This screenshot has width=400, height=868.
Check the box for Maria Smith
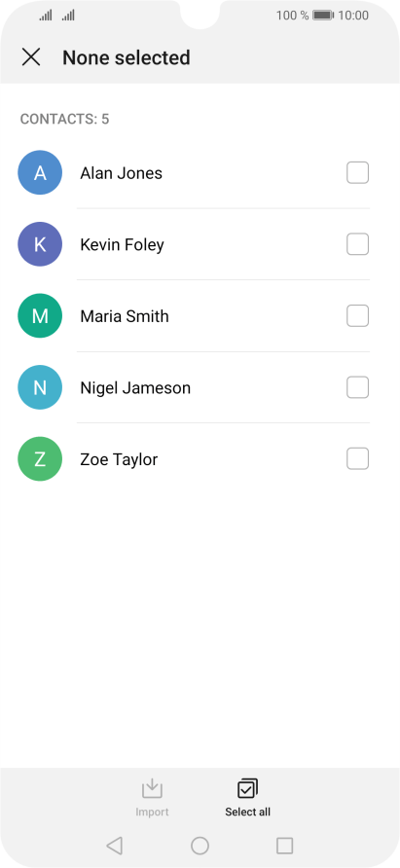pyautogui.click(x=358, y=315)
